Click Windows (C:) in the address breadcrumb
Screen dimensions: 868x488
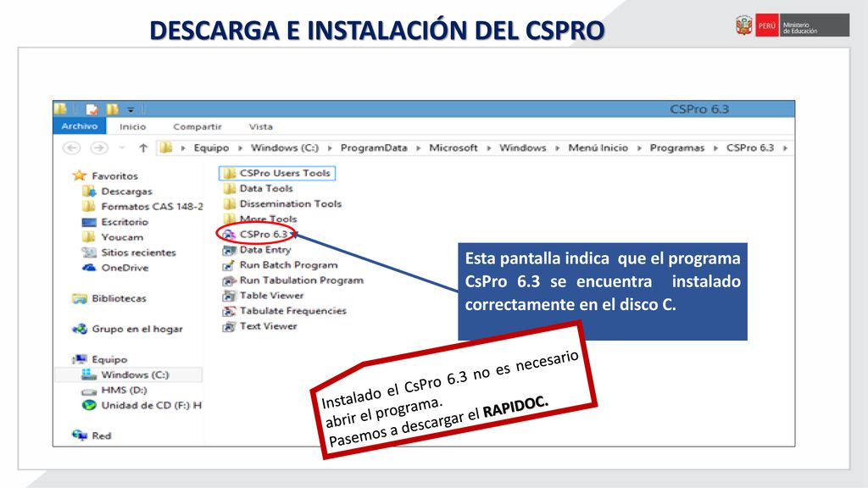tap(285, 147)
